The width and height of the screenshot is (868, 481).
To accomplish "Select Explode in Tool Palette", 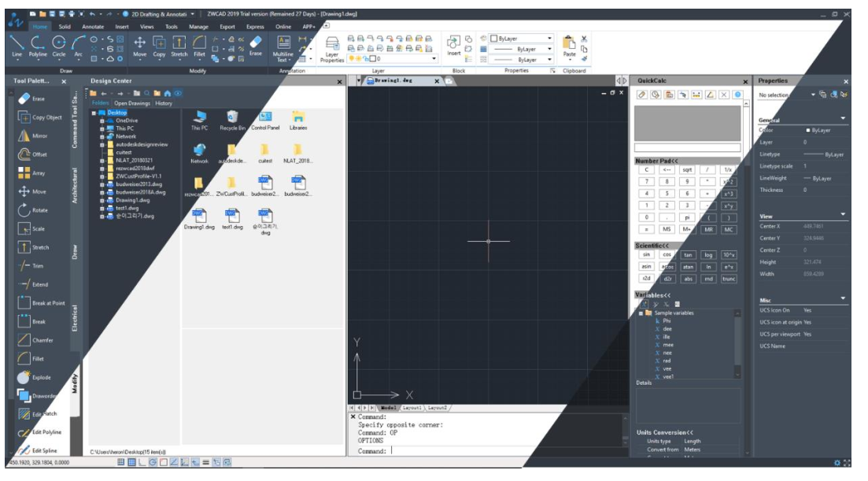I will click(x=35, y=378).
